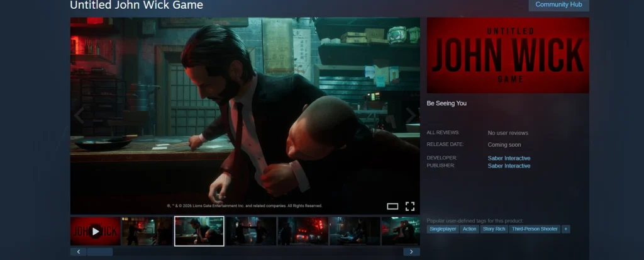Select the Third-Person Shooter tag
The height and width of the screenshot is (260, 644).
click(535, 229)
